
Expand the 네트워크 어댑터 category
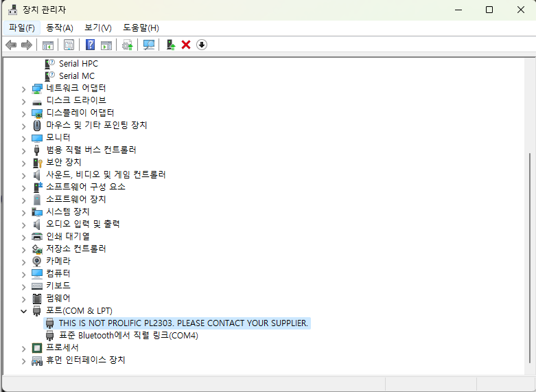click(23, 89)
